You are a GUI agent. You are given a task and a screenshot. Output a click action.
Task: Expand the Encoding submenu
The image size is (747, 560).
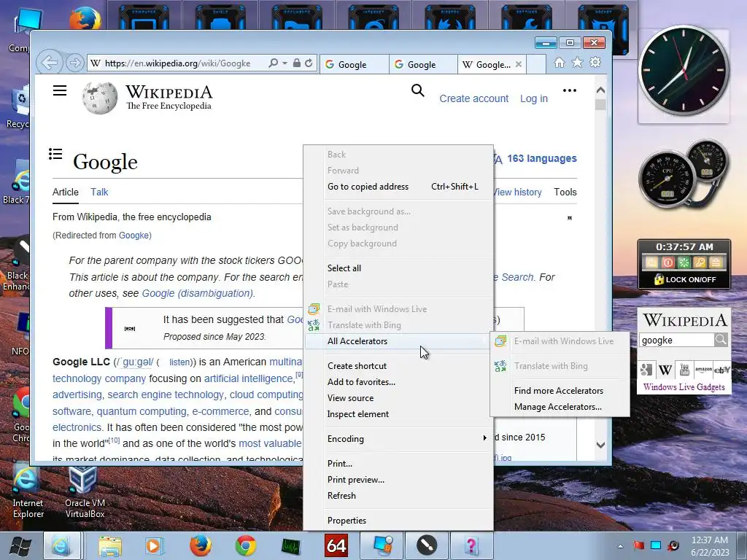coord(398,438)
